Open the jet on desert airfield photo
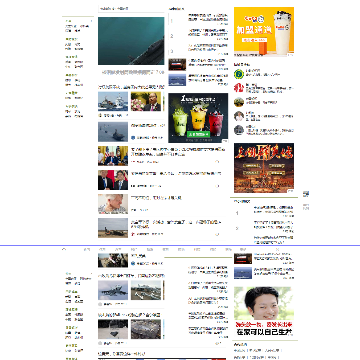The height and width of the screenshot is (360, 360). (x=113, y=228)
